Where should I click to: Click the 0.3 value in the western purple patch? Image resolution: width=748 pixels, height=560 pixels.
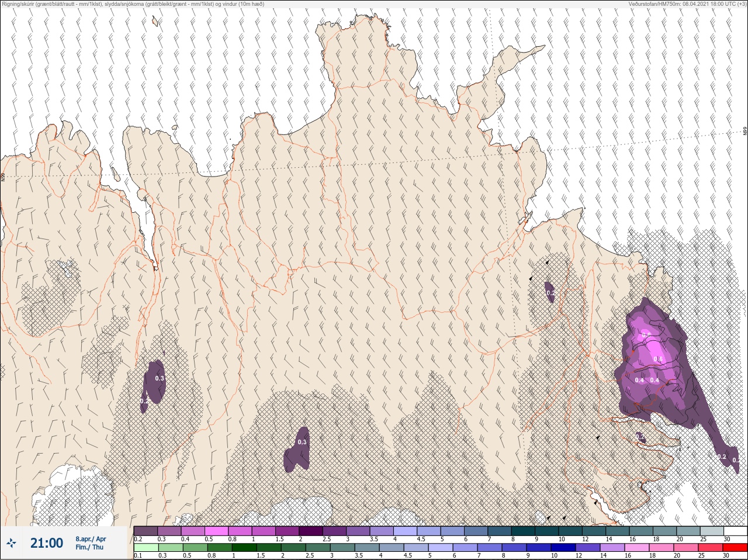pos(160,379)
